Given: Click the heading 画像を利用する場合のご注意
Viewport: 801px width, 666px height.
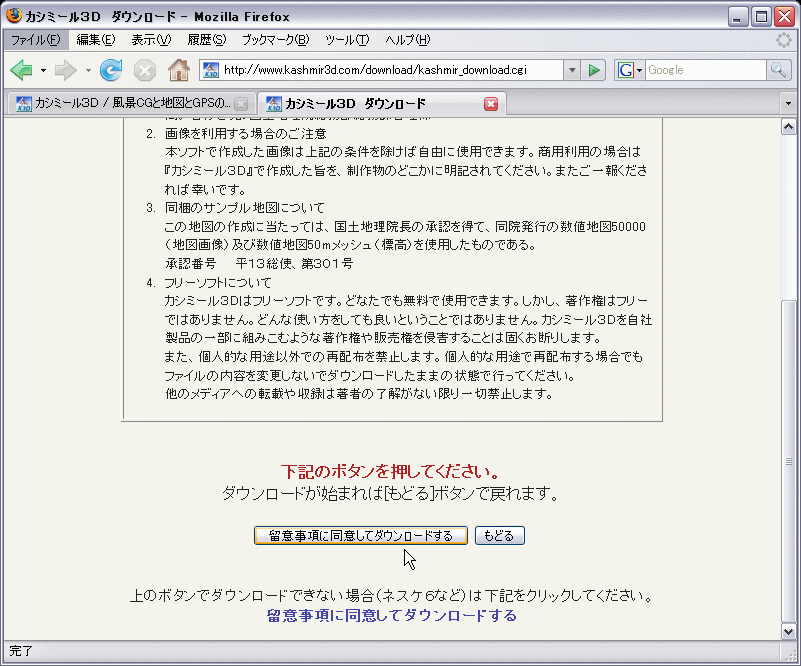Looking at the screenshot, I should (x=245, y=134).
